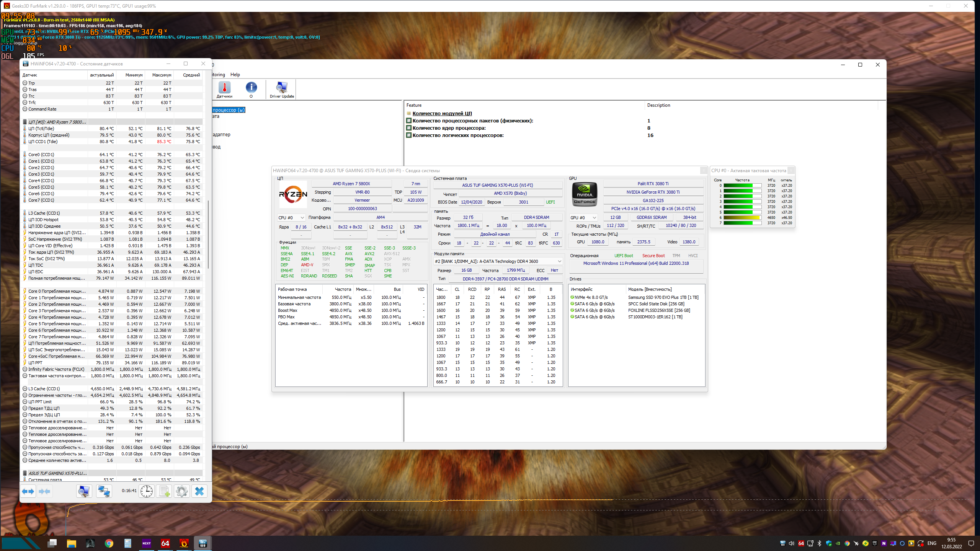Click the expand-columns blue arrows button
Screen dimensions: 980x551
(28, 491)
